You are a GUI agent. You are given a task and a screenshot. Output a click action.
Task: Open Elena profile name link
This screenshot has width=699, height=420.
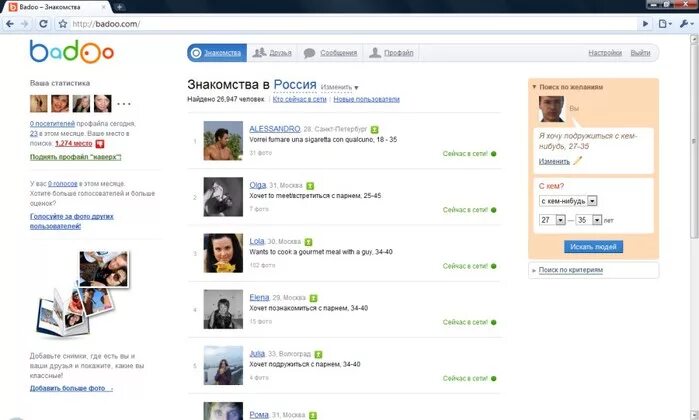coord(259,297)
